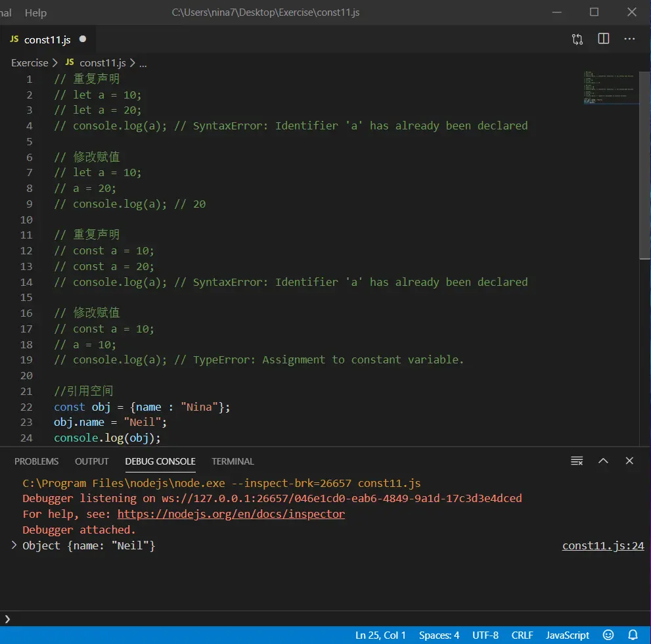
Task: Expand the logged Object in debug console
Action: coord(14,545)
